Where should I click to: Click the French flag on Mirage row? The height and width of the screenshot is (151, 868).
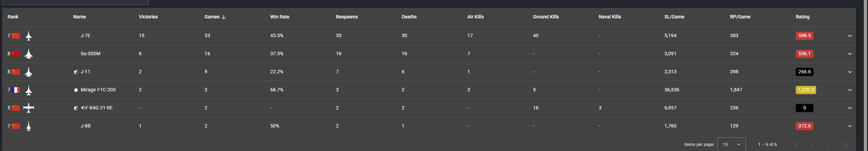[16, 90]
